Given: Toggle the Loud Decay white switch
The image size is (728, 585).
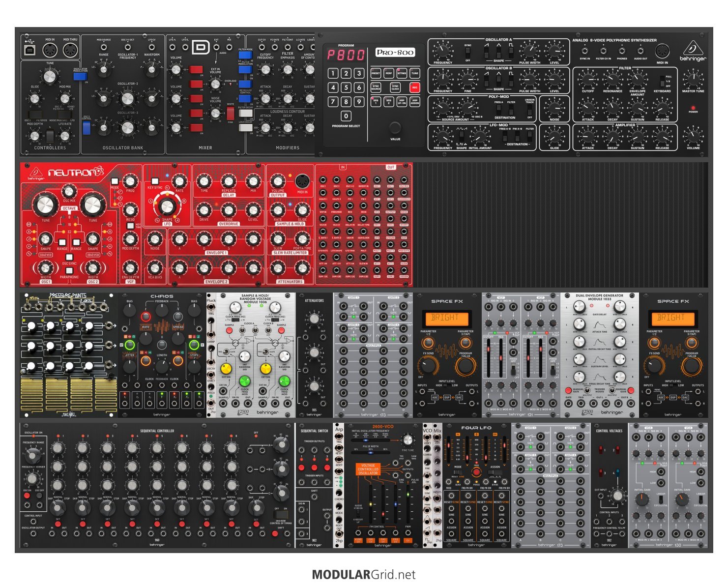Looking at the screenshot, I should (x=245, y=128).
